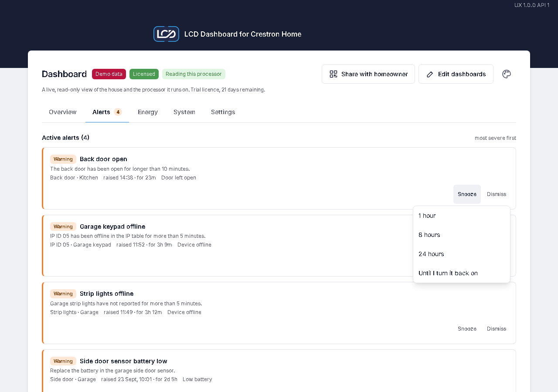Click the Door left open tag
The height and width of the screenshot is (392, 558).
click(x=179, y=178)
